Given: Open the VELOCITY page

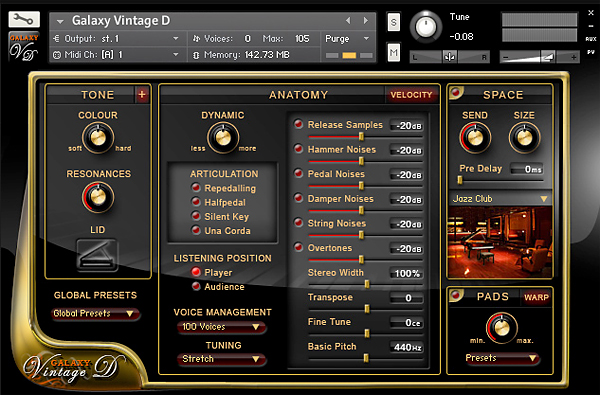Looking at the screenshot, I should coord(411,95).
